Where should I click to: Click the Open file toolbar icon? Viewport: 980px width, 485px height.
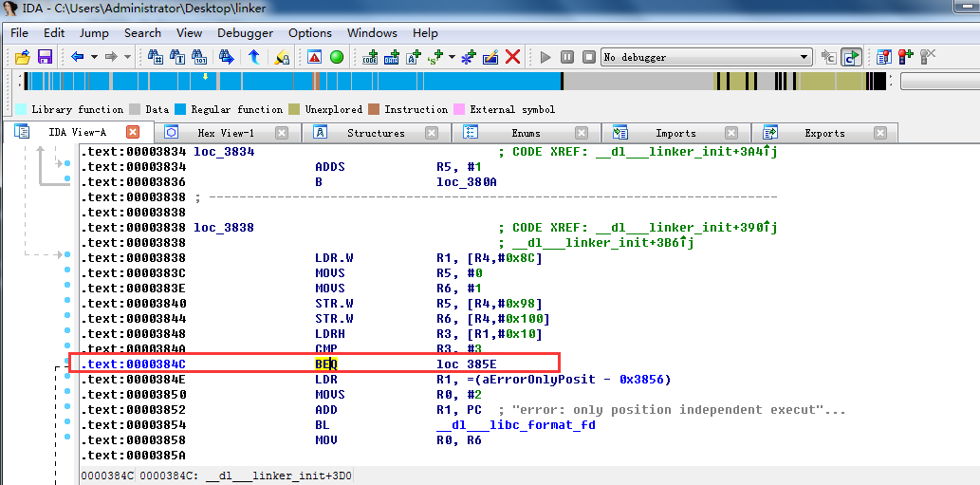point(23,58)
